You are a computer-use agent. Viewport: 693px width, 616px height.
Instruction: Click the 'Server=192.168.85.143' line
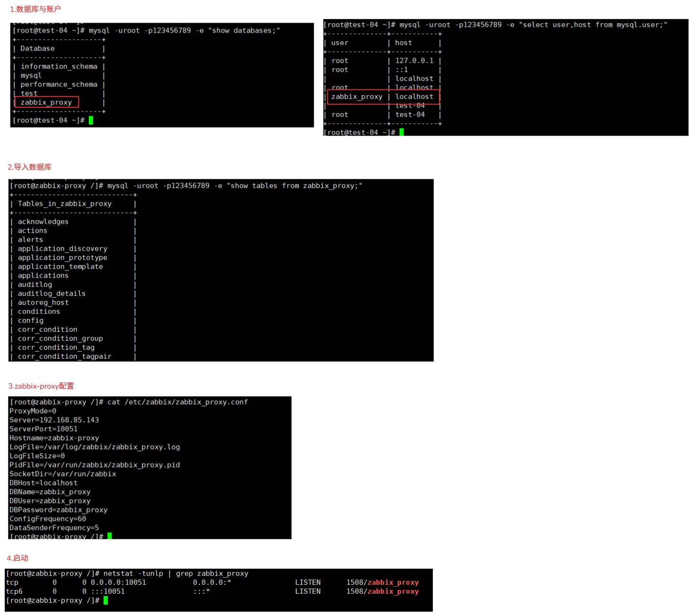54,420
